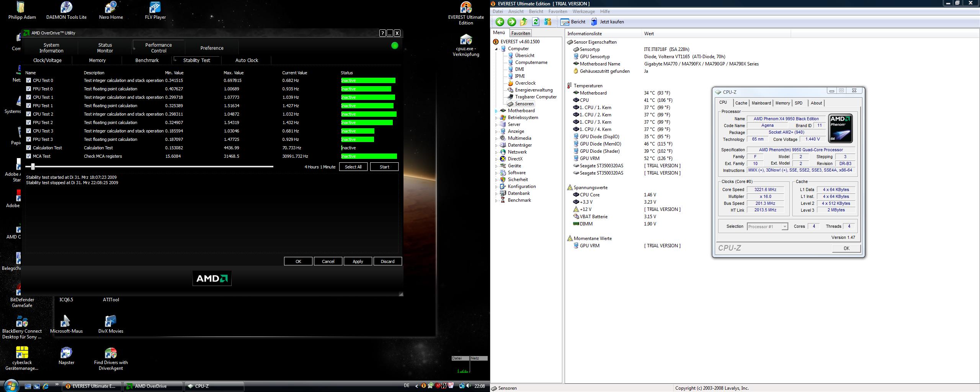Open the SPD tab in CPU-Z
The width and height of the screenshot is (980, 392).
click(799, 103)
